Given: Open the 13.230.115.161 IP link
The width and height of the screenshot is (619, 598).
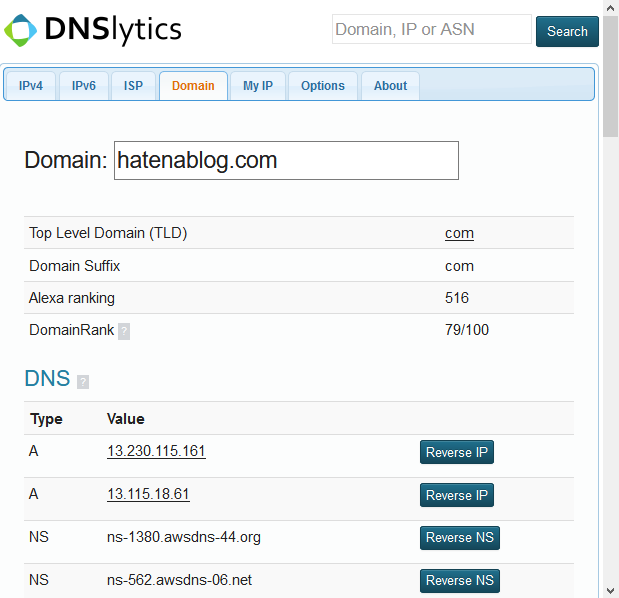Looking at the screenshot, I should tap(156, 451).
